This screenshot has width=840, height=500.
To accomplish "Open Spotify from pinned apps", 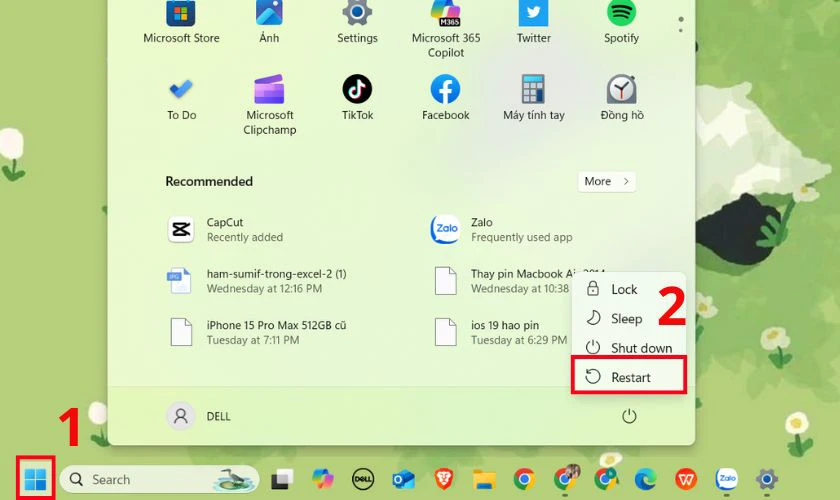I will 621,22.
